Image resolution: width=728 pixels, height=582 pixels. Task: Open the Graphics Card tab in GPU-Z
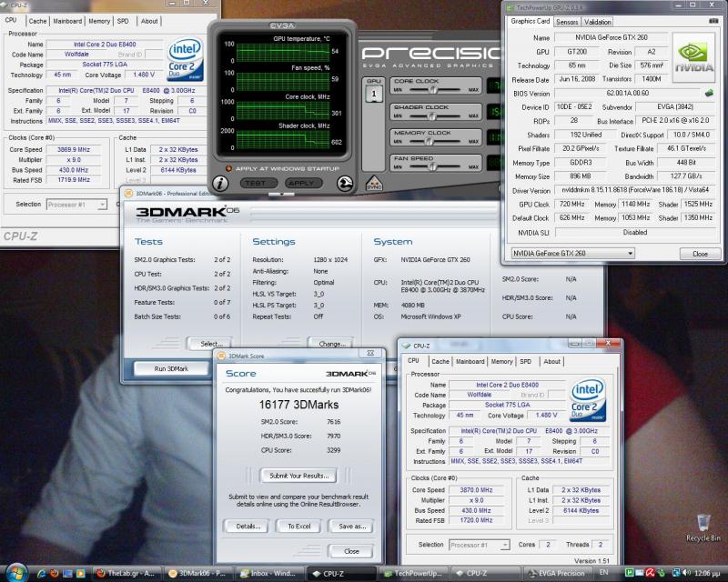[530, 21]
